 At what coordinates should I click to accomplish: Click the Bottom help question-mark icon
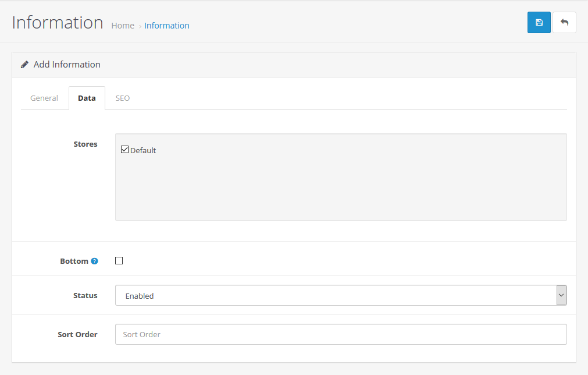click(x=94, y=261)
